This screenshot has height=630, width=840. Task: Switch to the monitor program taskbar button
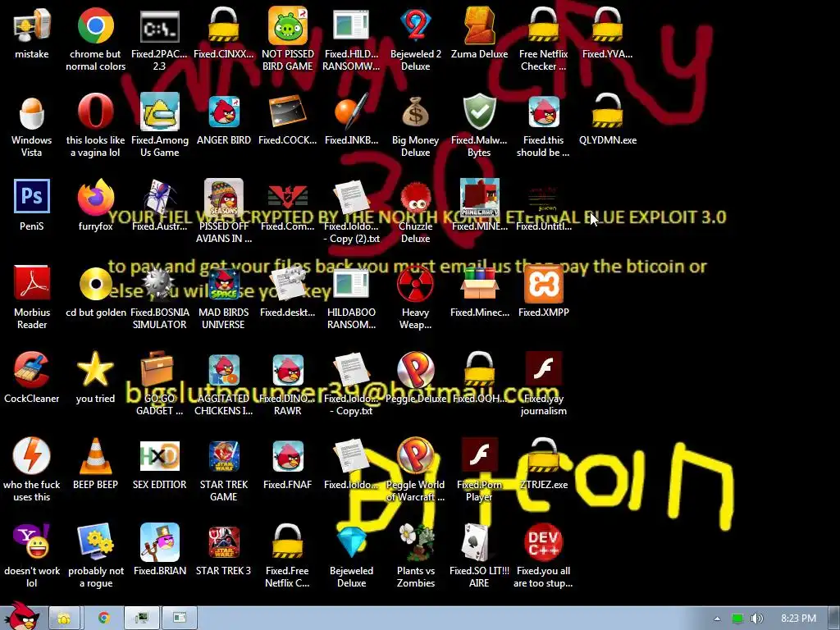(x=142, y=619)
